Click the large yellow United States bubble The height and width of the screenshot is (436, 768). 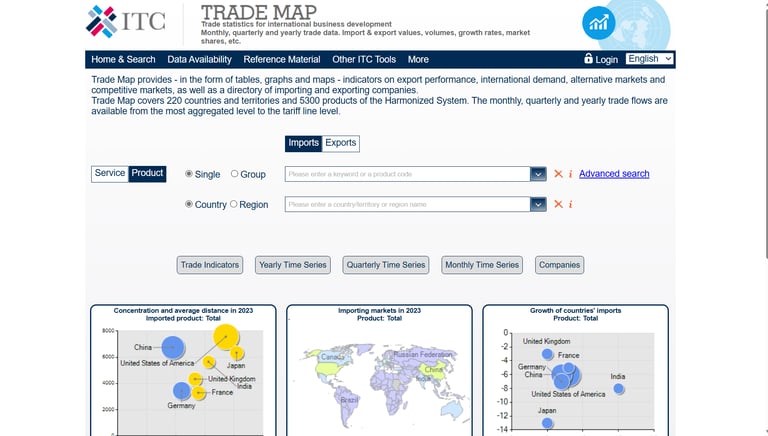click(226, 337)
